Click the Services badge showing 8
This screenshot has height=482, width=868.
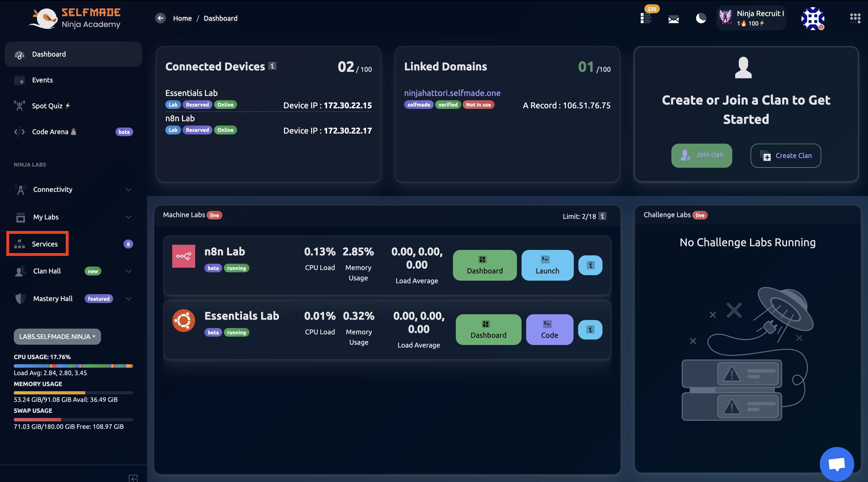pos(128,244)
